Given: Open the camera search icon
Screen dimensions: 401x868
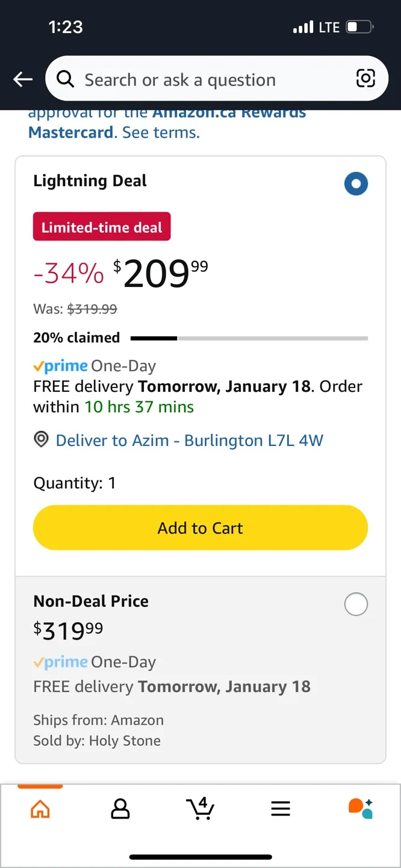Looking at the screenshot, I should [x=366, y=79].
